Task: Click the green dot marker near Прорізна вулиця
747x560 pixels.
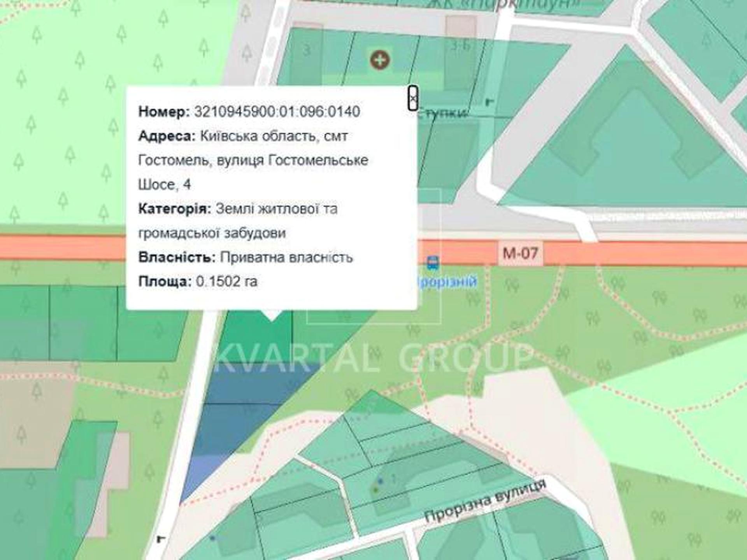Action: click(375, 490)
